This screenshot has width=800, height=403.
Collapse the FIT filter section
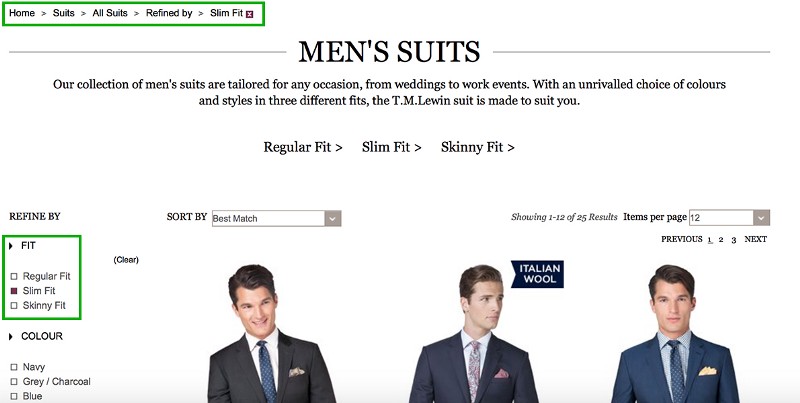pos(11,245)
